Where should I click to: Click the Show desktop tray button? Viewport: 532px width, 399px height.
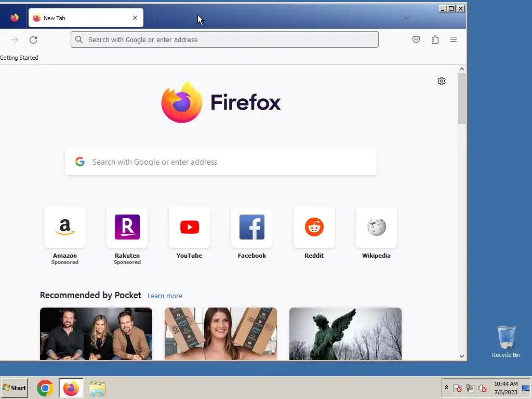[x=526, y=388]
